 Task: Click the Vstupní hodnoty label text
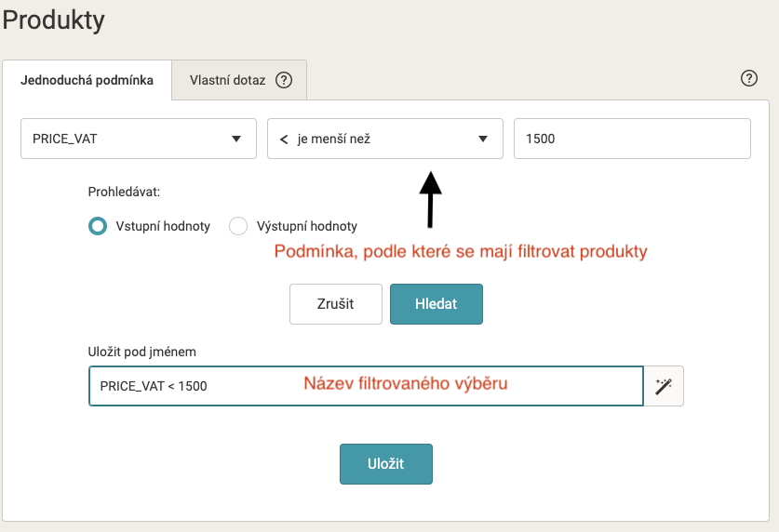pyautogui.click(x=163, y=226)
